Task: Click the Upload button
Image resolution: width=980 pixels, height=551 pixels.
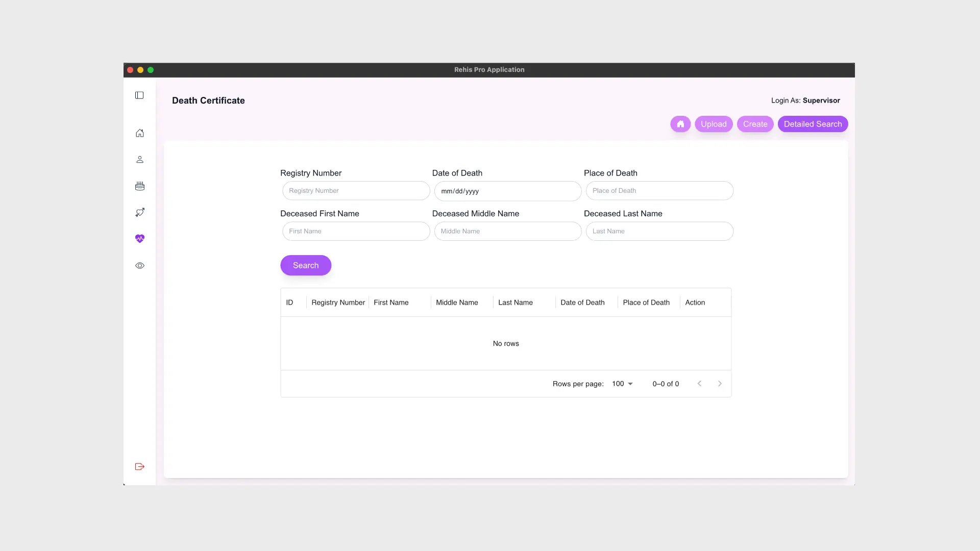Action: (x=714, y=124)
